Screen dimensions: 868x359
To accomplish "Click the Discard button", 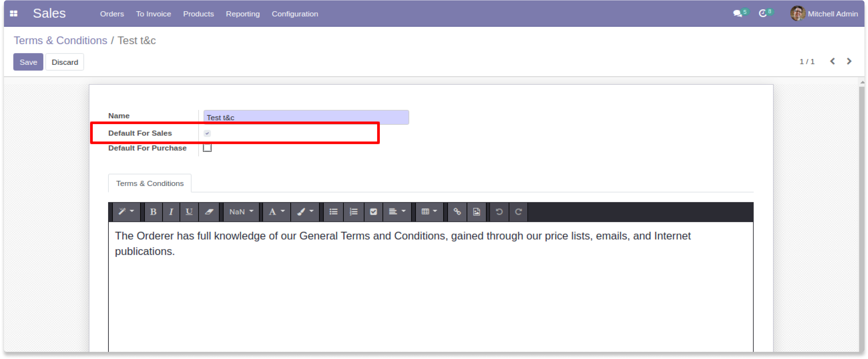I will point(65,62).
